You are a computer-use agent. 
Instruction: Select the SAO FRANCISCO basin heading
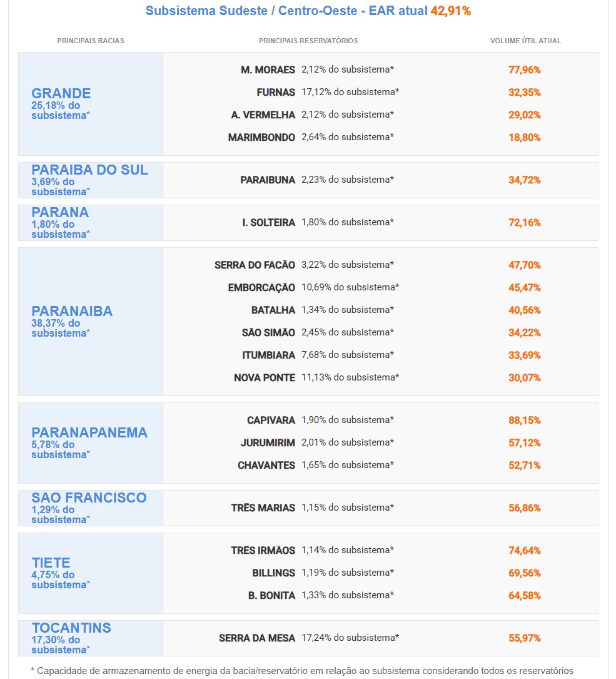[89, 498]
